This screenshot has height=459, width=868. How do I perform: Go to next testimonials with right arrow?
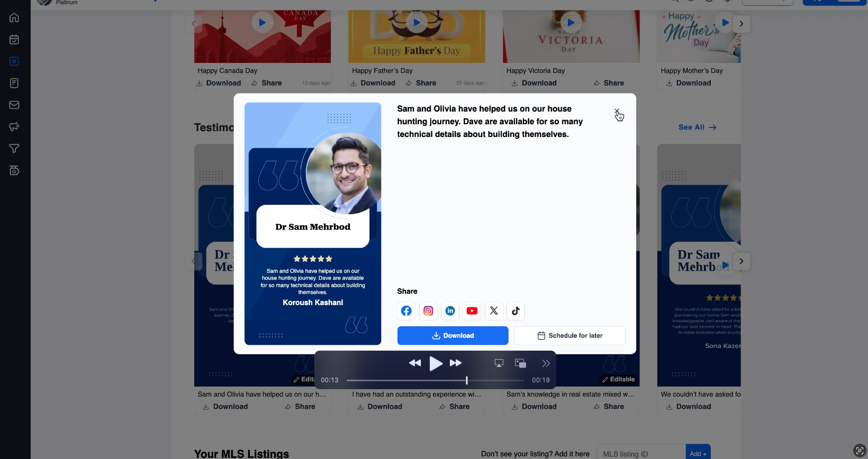(x=742, y=261)
